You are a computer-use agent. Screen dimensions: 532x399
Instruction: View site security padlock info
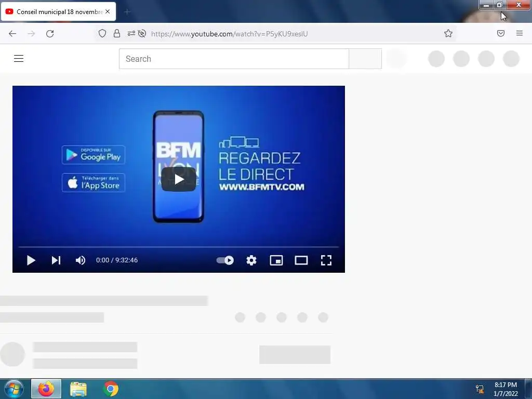(x=117, y=33)
